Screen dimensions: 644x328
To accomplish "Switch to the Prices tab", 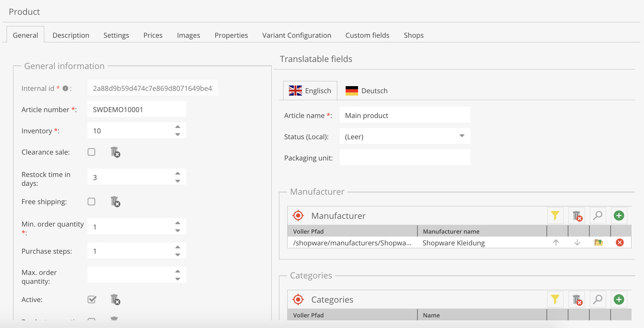I will tap(153, 35).
